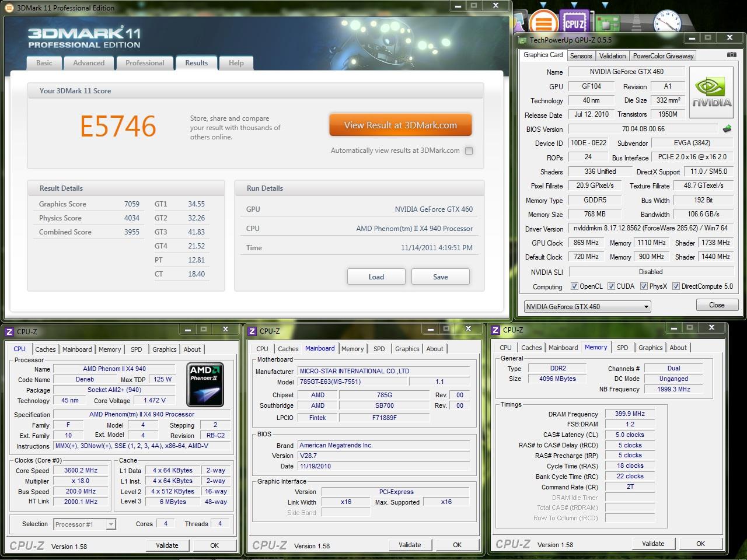Click the NB Frequency value 1999.3 MHz

673,389
